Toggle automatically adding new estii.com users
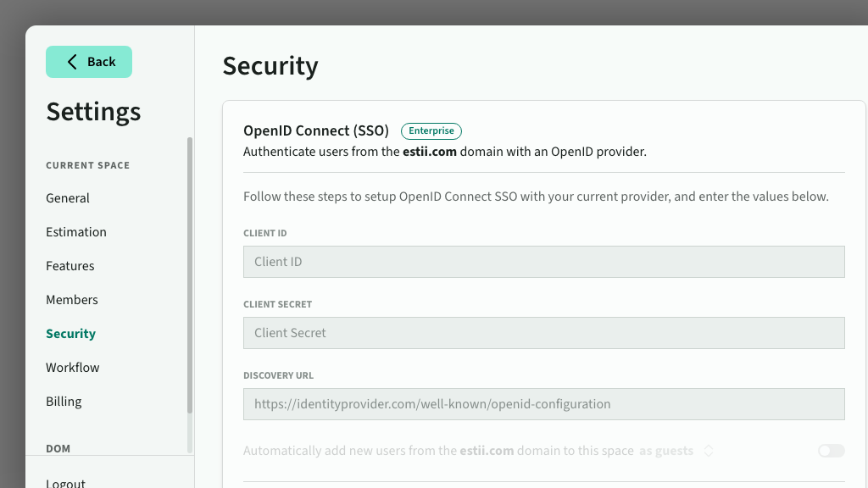The height and width of the screenshot is (488, 868). (831, 451)
